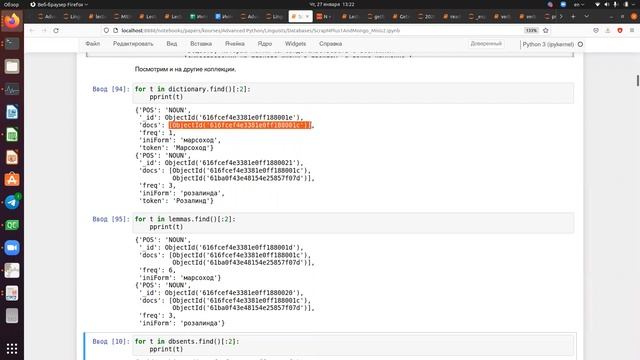Open the downloads toolbar icon

(608, 31)
